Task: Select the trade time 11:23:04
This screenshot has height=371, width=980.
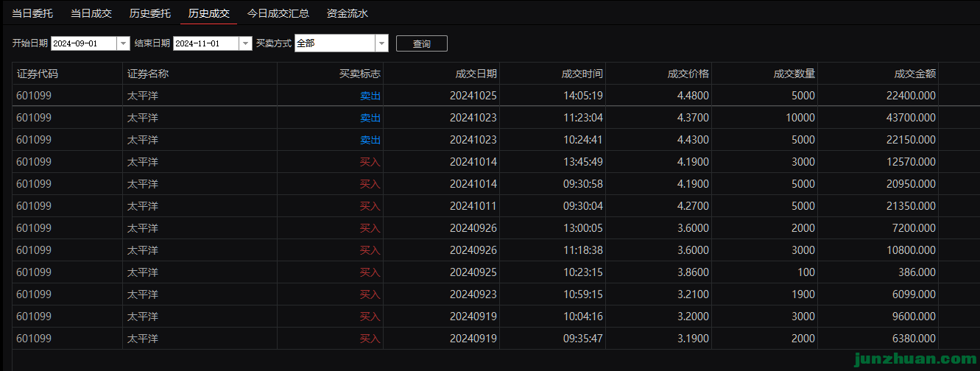Action: pos(583,118)
